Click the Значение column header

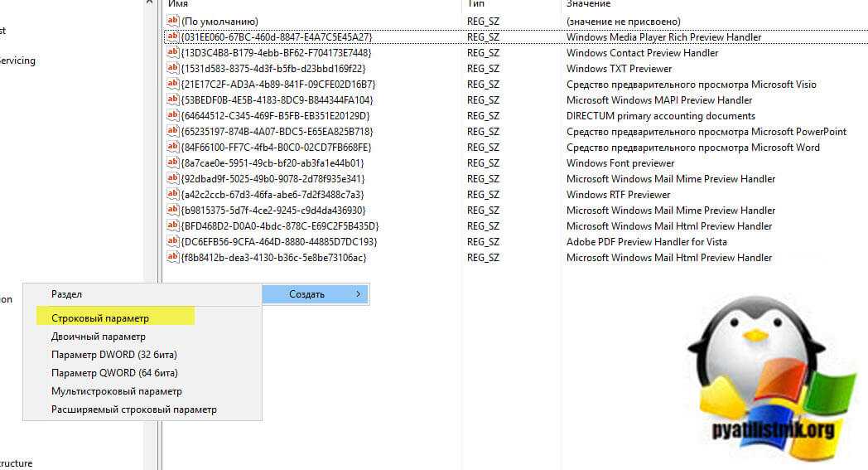588,4
